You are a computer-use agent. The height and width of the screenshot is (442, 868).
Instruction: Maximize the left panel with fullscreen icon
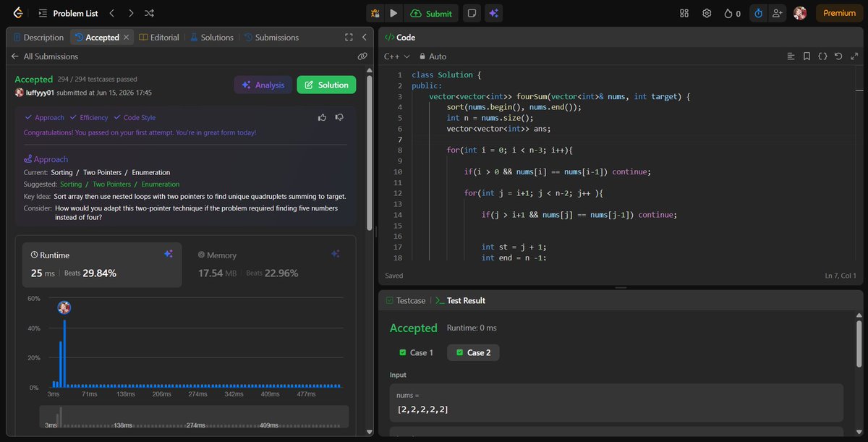pyautogui.click(x=349, y=37)
